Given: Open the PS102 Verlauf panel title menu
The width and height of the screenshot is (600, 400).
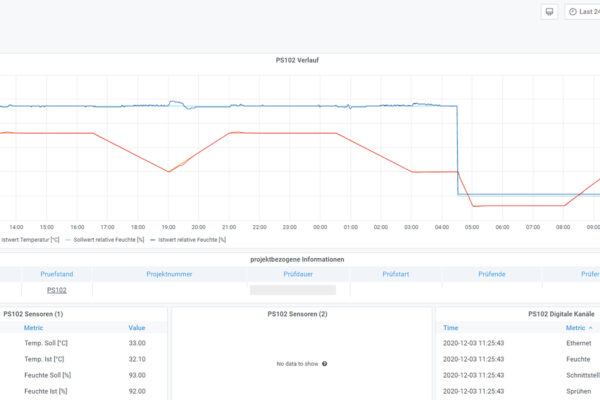Looking at the screenshot, I should point(297,60).
